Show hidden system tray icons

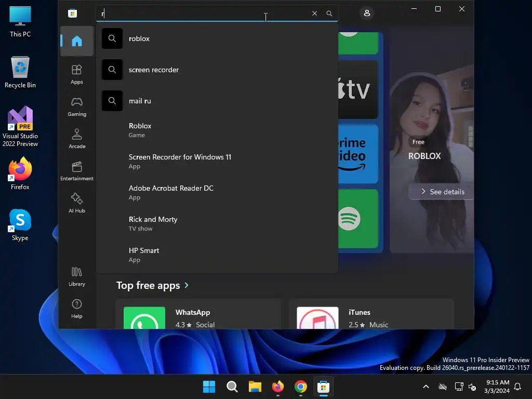point(426,387)
